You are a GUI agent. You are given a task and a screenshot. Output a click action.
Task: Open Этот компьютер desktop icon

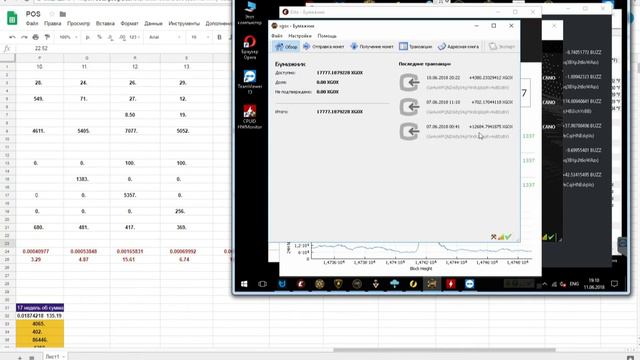(x=249, y=13)
